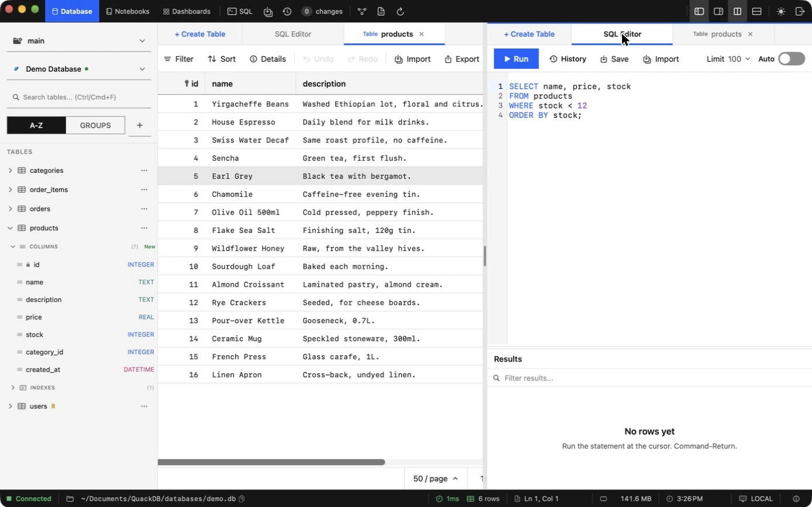Select the category_id column in sidebar
The width and height of the screenshot is (812, 507).
coord(79,352)
